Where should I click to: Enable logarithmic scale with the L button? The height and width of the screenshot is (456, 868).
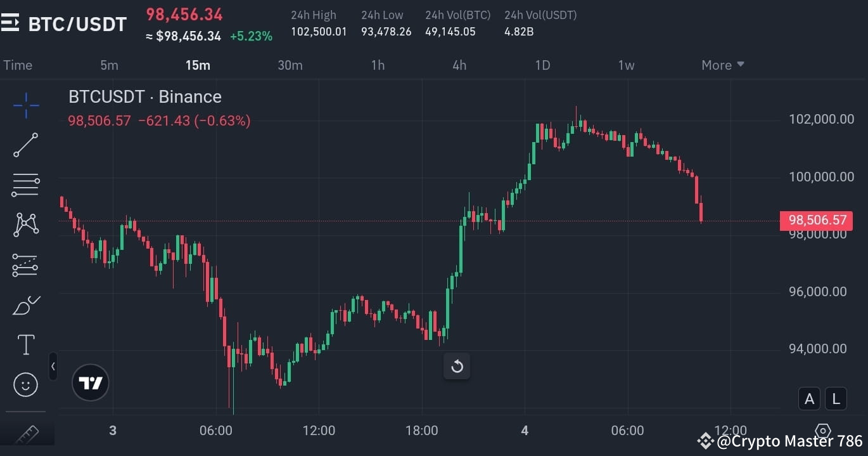pyautogui.click(x=836, y=398)
